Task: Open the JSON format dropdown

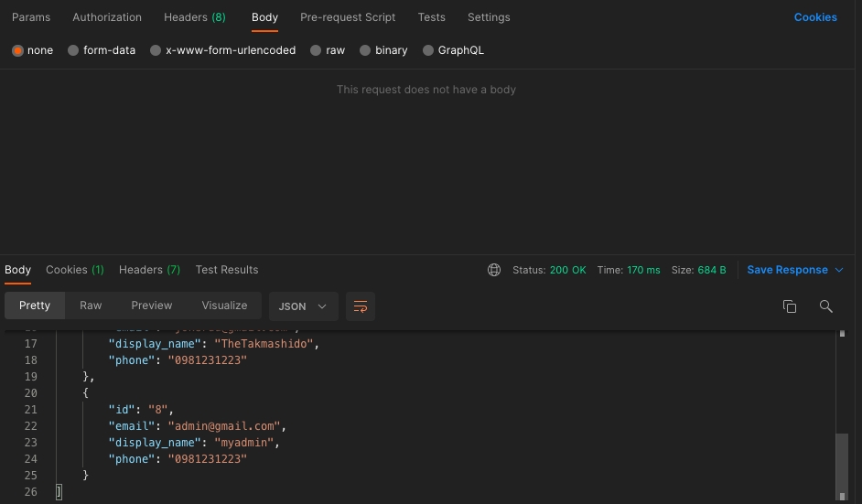Action: pos(304,306)
